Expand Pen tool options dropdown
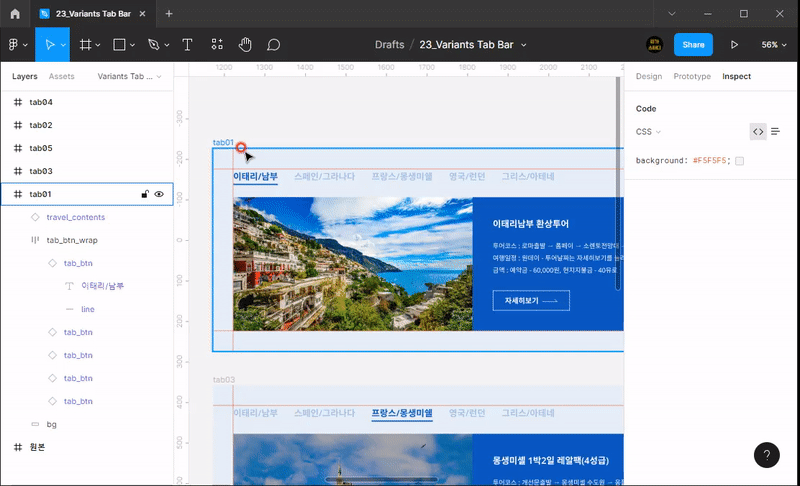This screenshot has width=800, height=486. point(166,45)
